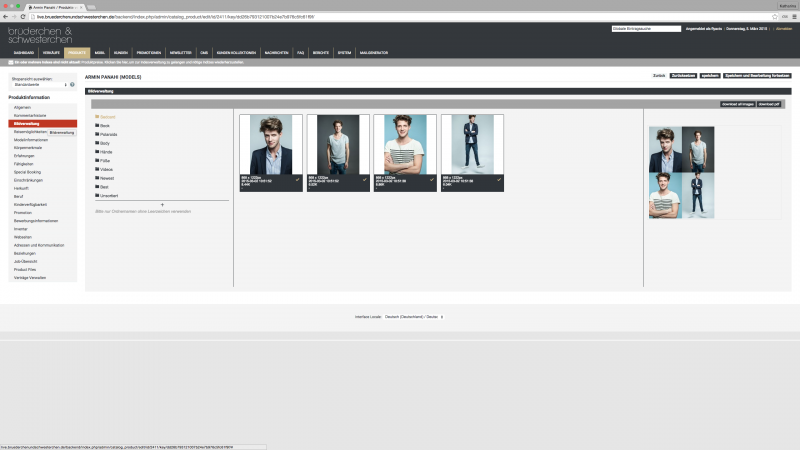The height and width of the screenshot is (450, 800).
Task: Click the brüderchen & schwesterchen logo
Action: click(x=40, y=35)
